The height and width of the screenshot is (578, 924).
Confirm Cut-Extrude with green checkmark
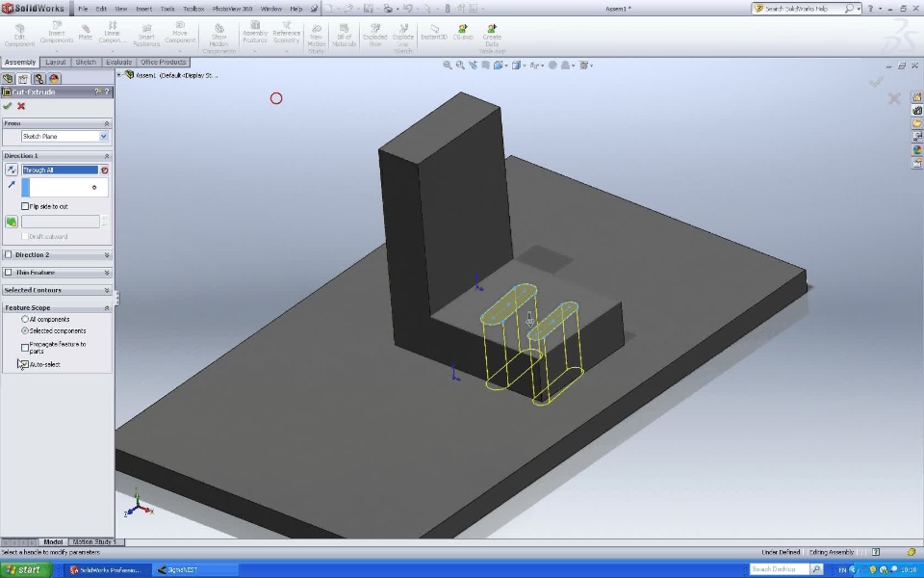[8, 106]
